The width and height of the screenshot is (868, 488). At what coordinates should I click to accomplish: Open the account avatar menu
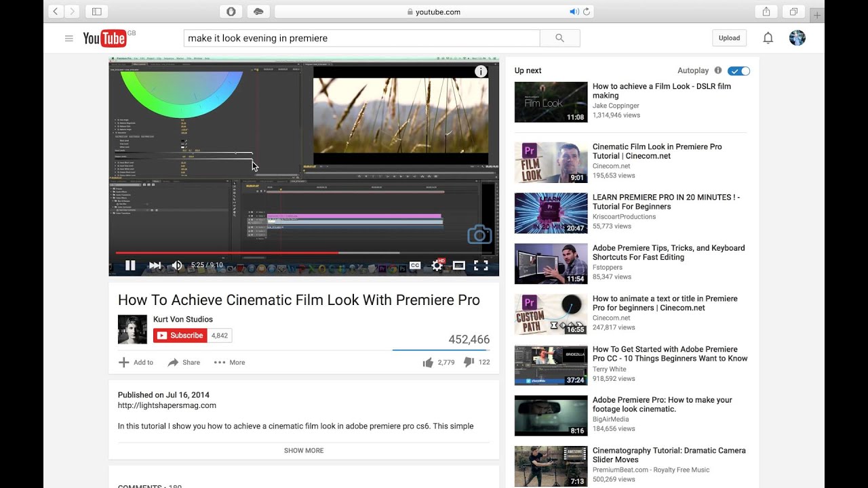797,38
